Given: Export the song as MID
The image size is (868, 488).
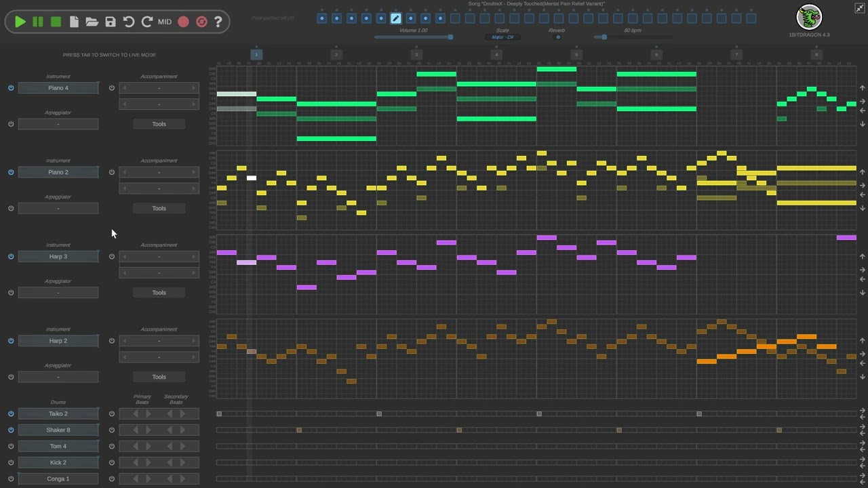Looking at the screenshot, I should [165, 22].
